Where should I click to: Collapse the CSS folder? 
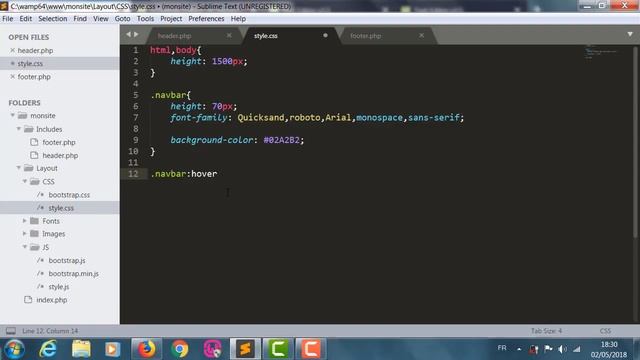25,181
